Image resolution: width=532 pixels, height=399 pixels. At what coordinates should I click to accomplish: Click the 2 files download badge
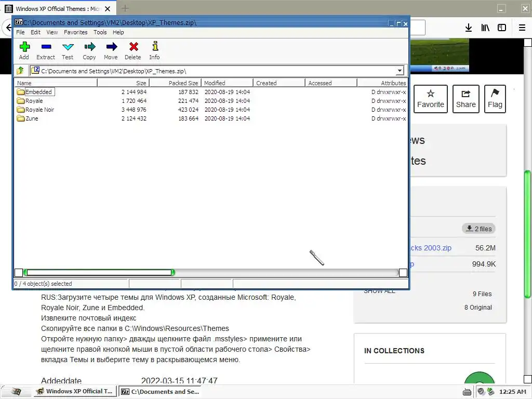(x=478, y=229)
